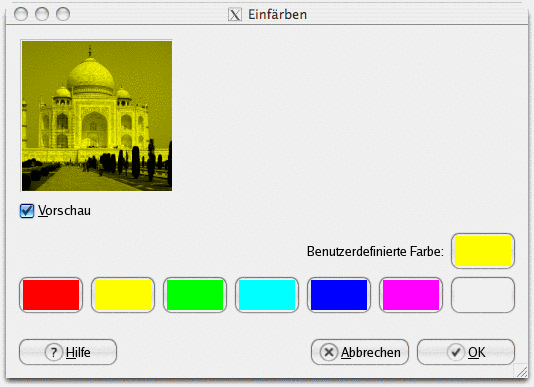Click the Einfärben window title text
Screen dimensions: 534x387
click(x=277, y=15)
